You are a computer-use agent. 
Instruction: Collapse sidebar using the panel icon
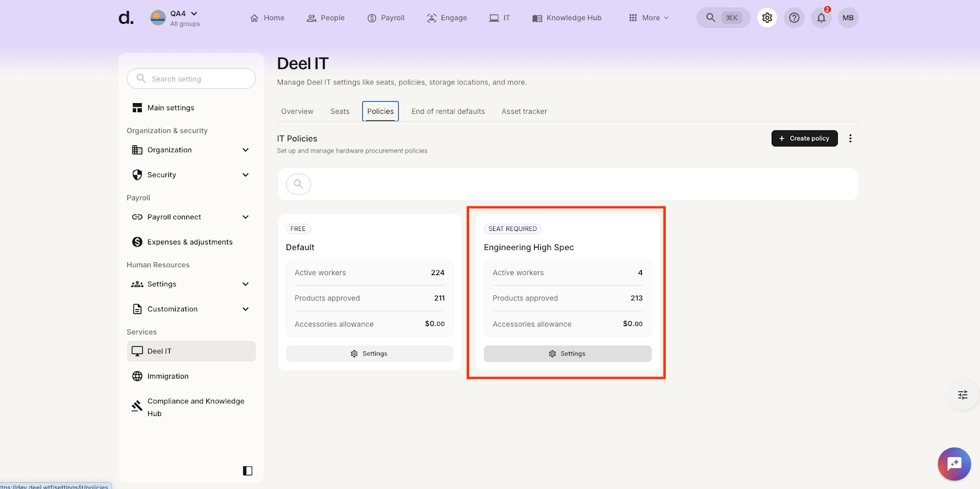[247, 471]
